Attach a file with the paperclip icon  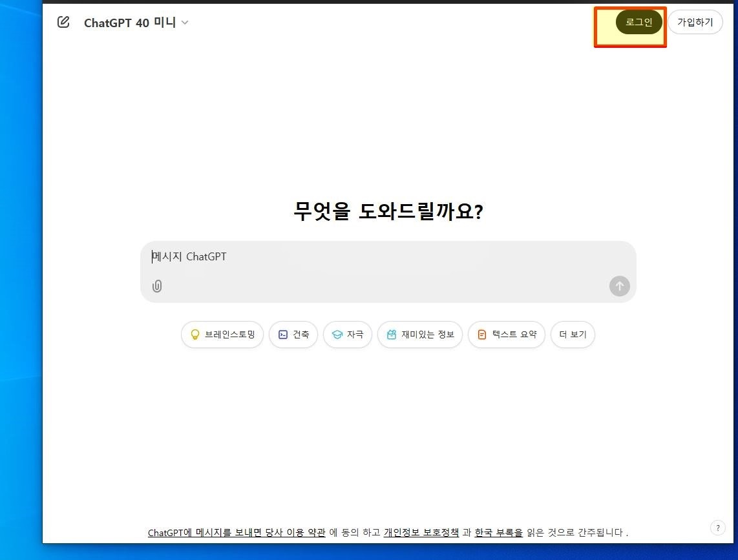coord(157,286)
